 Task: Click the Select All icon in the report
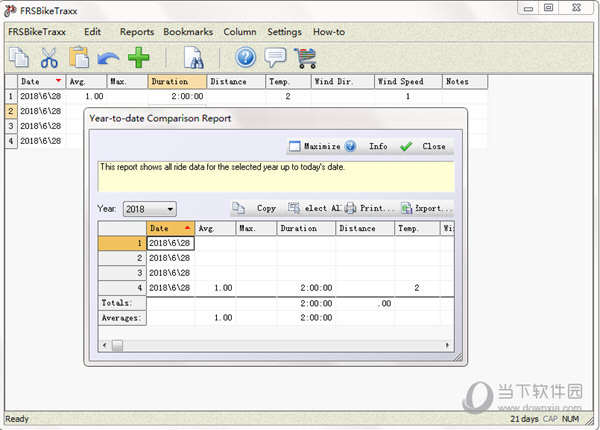294,208
